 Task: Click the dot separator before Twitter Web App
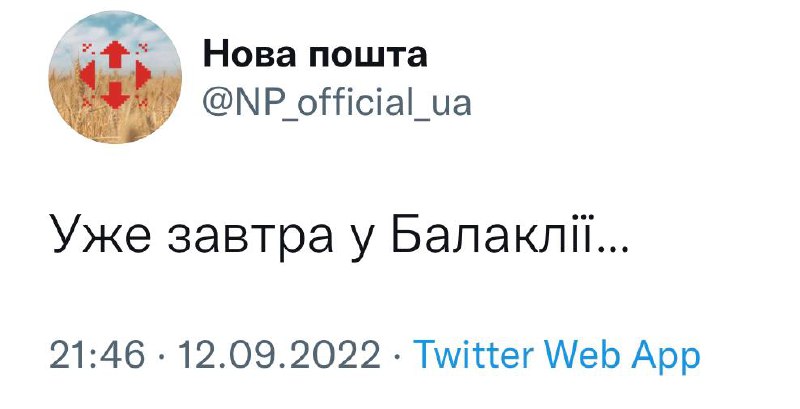click(397, 356)
